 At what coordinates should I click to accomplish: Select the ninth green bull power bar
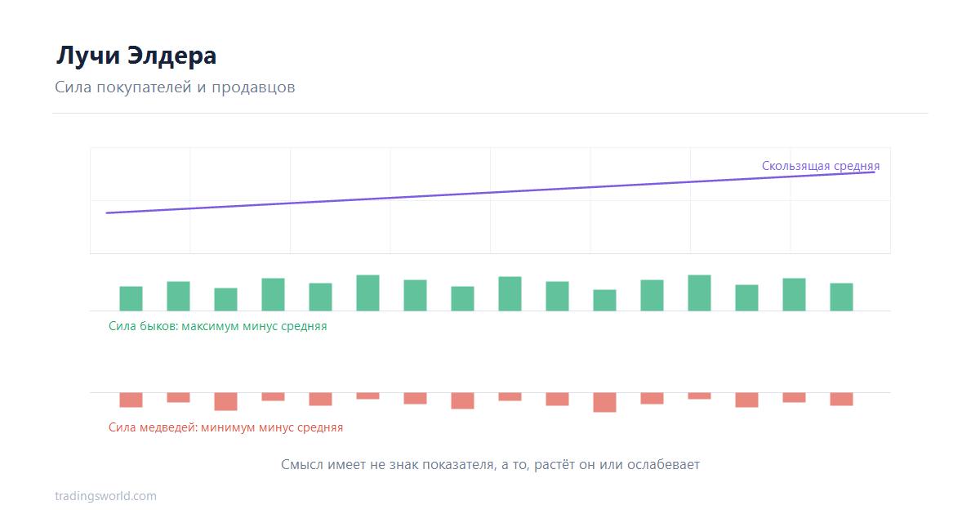coord(510,293)
